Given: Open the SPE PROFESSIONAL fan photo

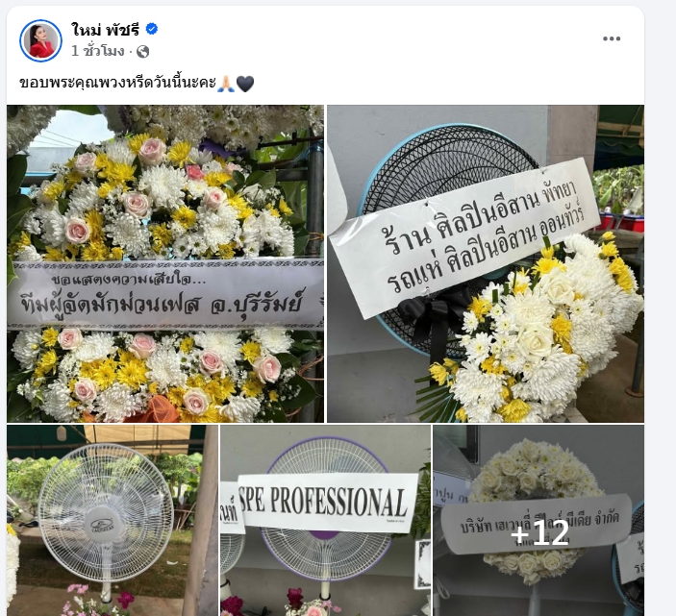Looking at the screenshot, I should 325,520.
